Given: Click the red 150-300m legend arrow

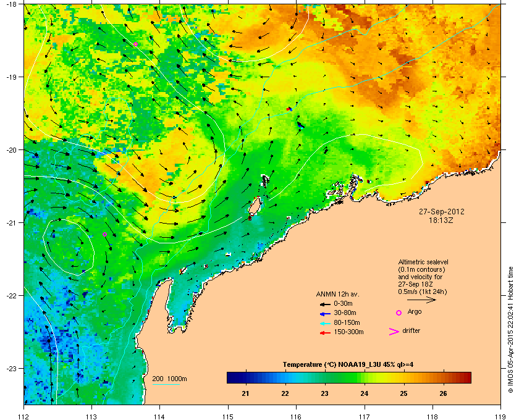Looking at the screenshot, I should coord(325,333).
